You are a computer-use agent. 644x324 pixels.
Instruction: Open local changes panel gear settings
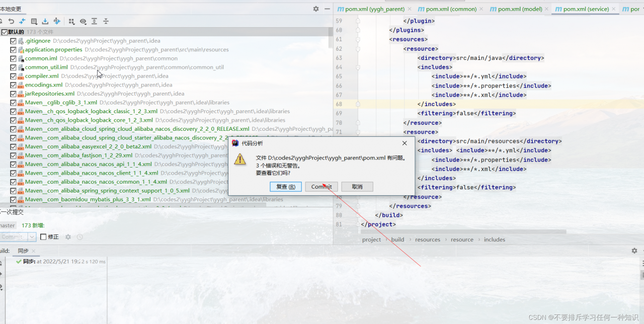[316, 9]
